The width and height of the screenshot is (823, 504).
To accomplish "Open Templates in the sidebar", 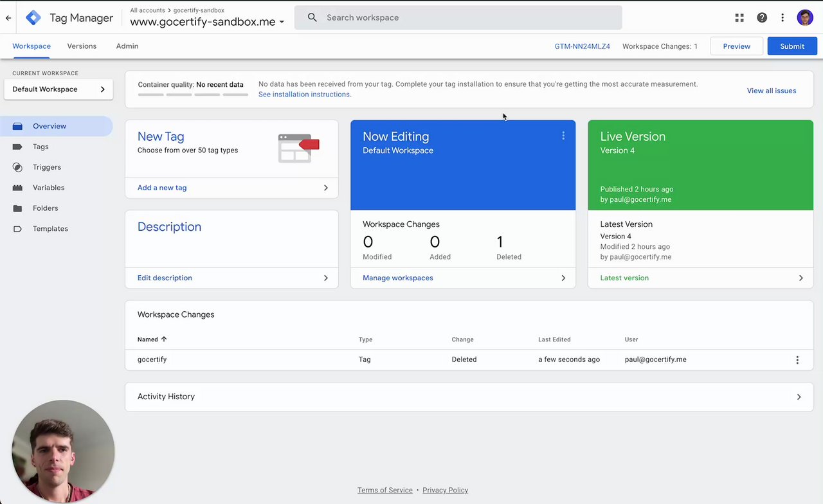I will 50,229.
